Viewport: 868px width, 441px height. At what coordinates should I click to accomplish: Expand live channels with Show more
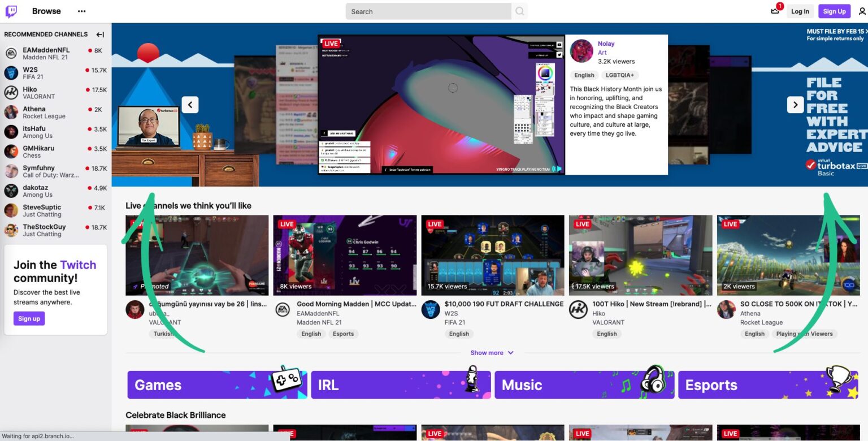491,352
